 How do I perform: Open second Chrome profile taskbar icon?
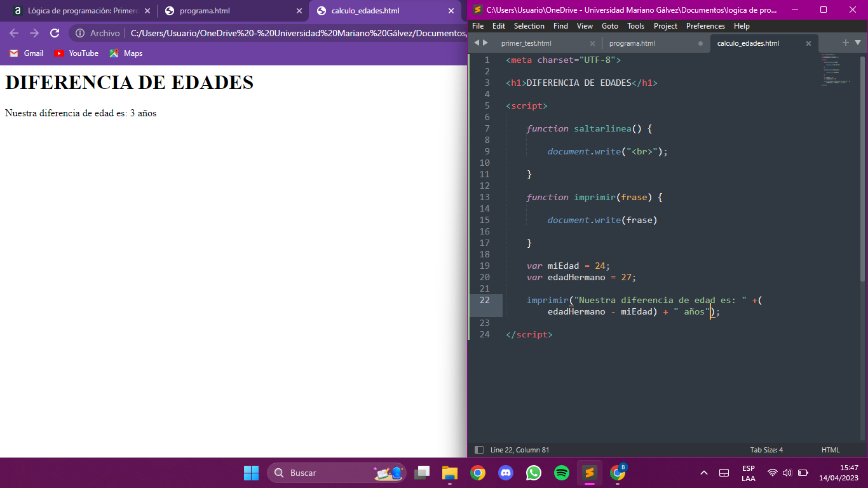(618, 472)
